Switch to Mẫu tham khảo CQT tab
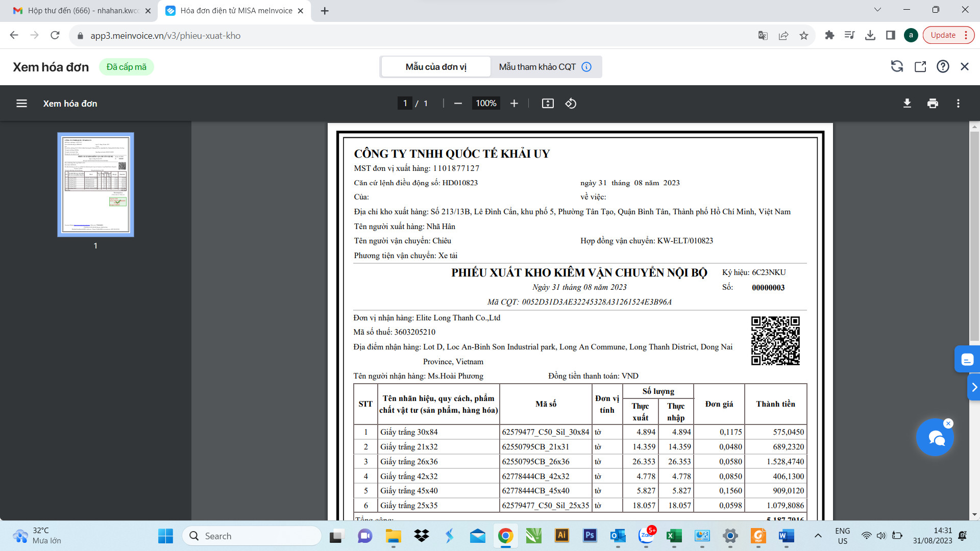980x551 pixels. (545, 67)
